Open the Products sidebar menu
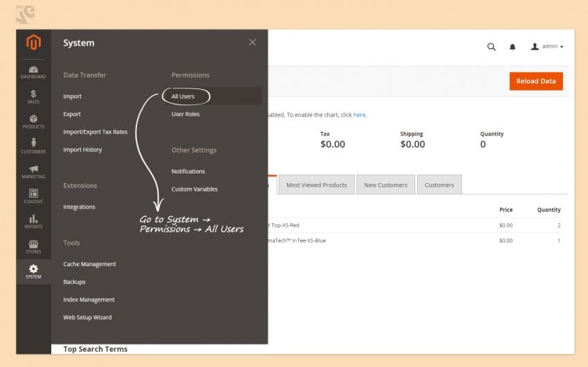 pos(33,122)
